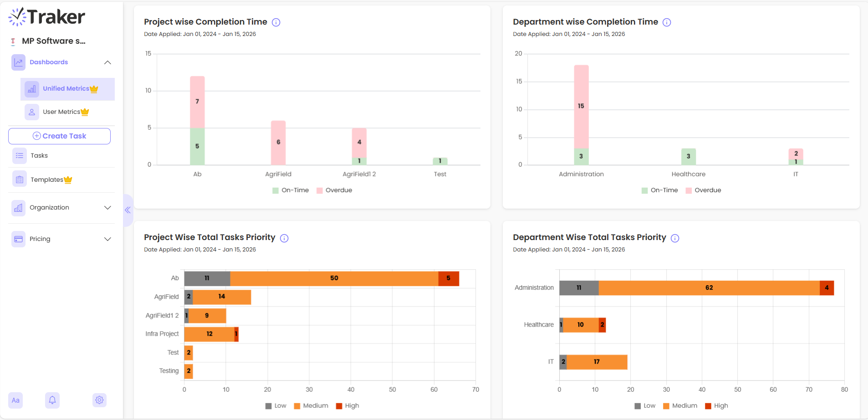
Task: Expand the Organization menu
Action: [107, 208]
